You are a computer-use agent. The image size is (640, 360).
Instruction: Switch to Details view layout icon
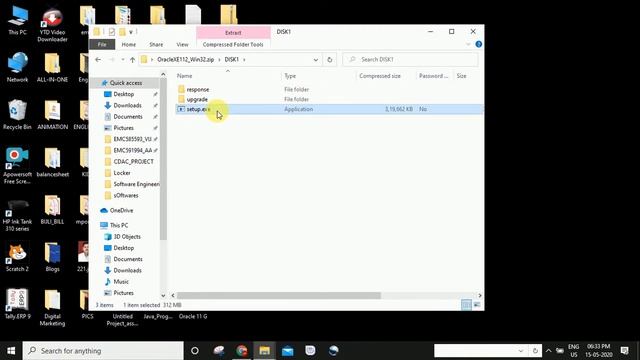pos(466,305)
